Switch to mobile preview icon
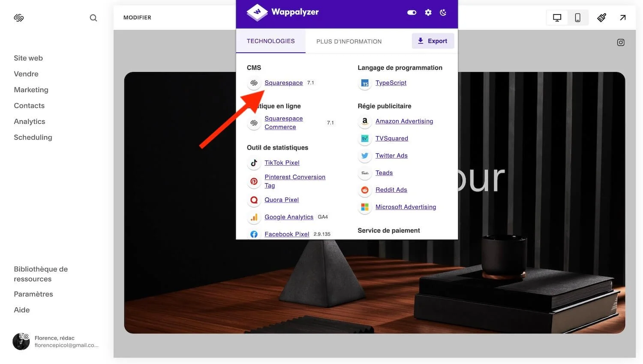This screenshot has height=364, width=643. point(578,18)
